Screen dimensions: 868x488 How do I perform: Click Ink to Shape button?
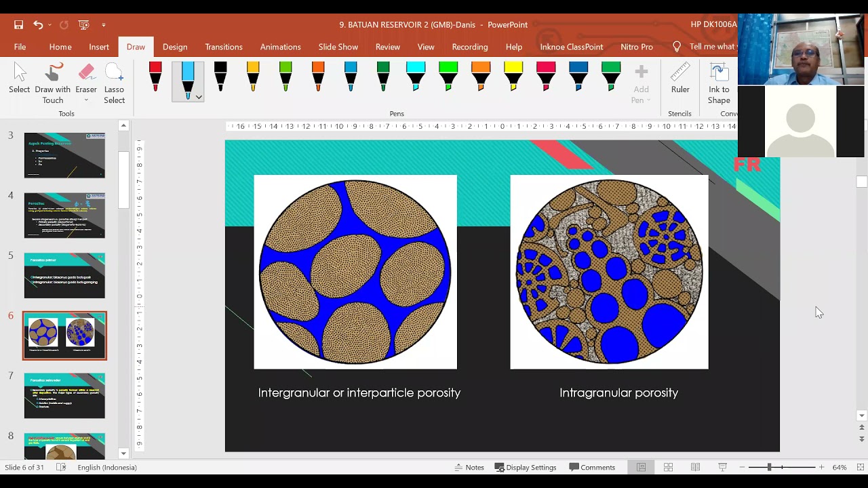click(x=719, y=83)
